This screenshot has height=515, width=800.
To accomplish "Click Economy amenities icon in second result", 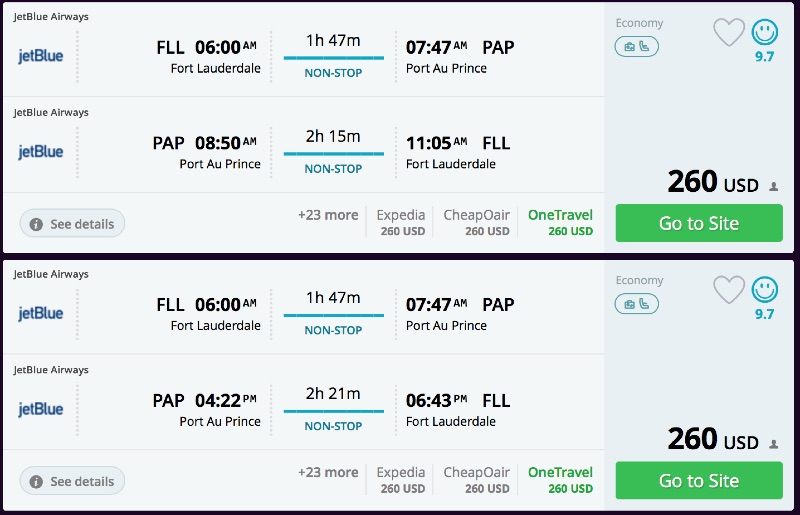I will (x=636, y=304).
